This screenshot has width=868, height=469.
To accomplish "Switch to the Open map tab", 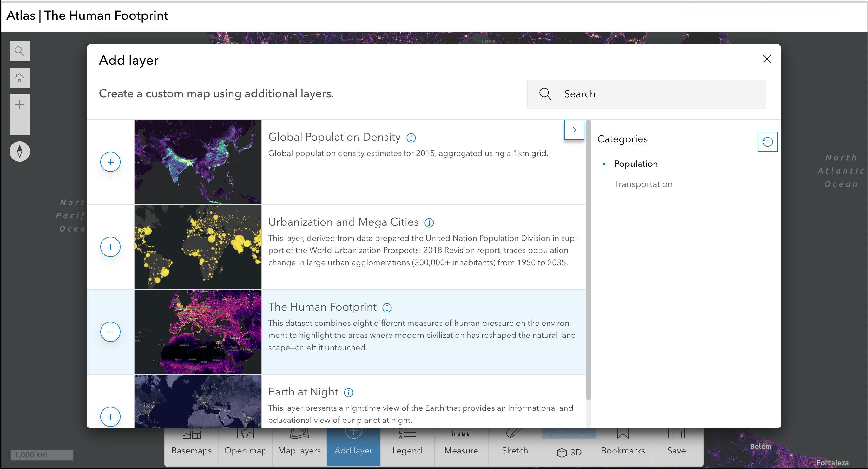I will 245,444.
